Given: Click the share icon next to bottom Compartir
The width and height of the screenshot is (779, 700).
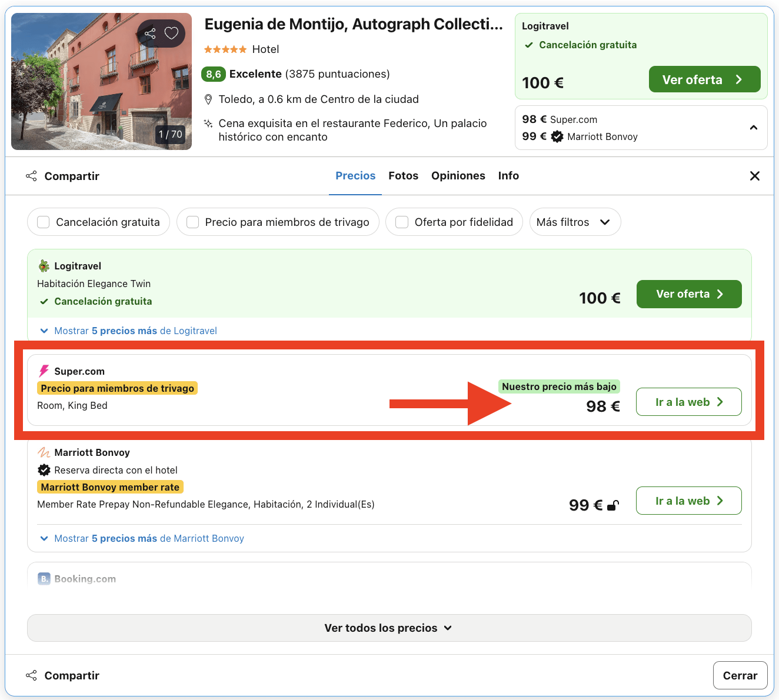Looking at the screenshot, I should (x=31, y=675).
